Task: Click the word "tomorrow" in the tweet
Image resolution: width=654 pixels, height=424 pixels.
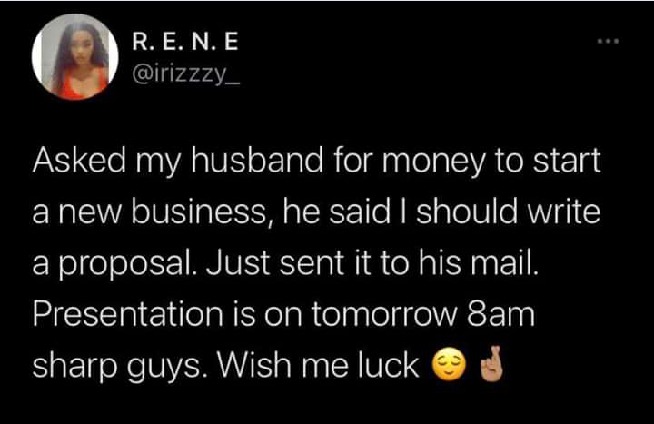Action: [x=385, y=314]
